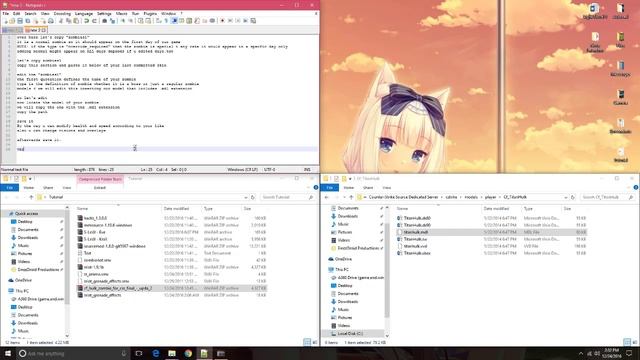Open the File menu in Notepad++
The image size is (640, 360).
pos(5,13)
